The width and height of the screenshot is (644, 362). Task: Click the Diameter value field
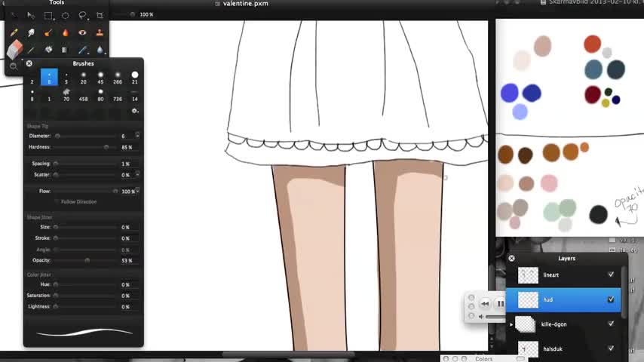tap(127, 136)
